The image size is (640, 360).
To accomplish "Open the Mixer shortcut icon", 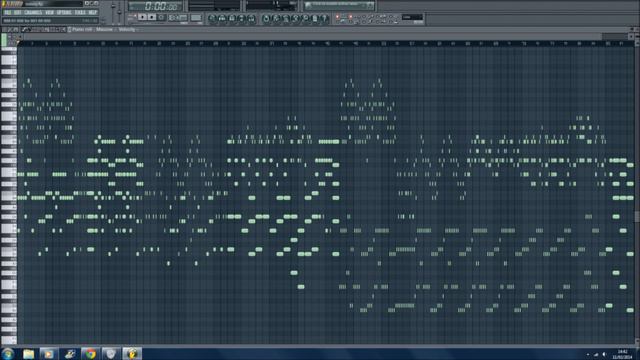I will pyautogui.click(x=251, y=18).
